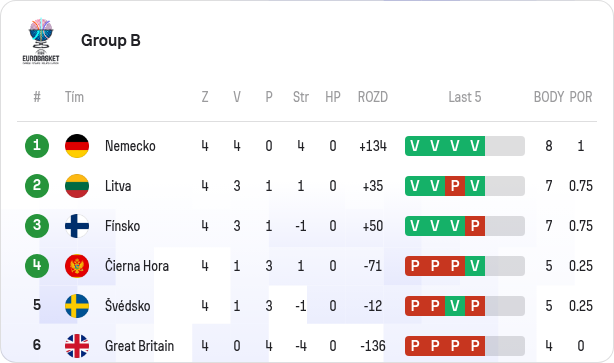614x363 pixels.
Task: Open the Čierna Hora team link
Action: 137,266
